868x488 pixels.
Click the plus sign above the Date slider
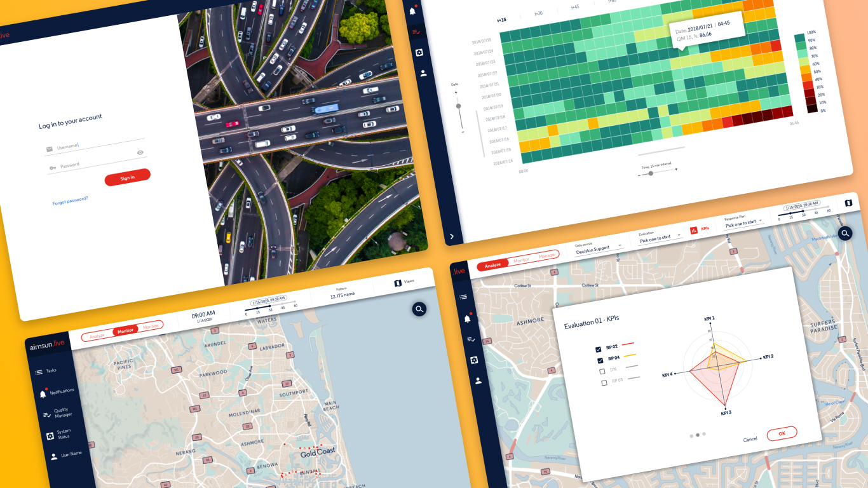(456, 92)
